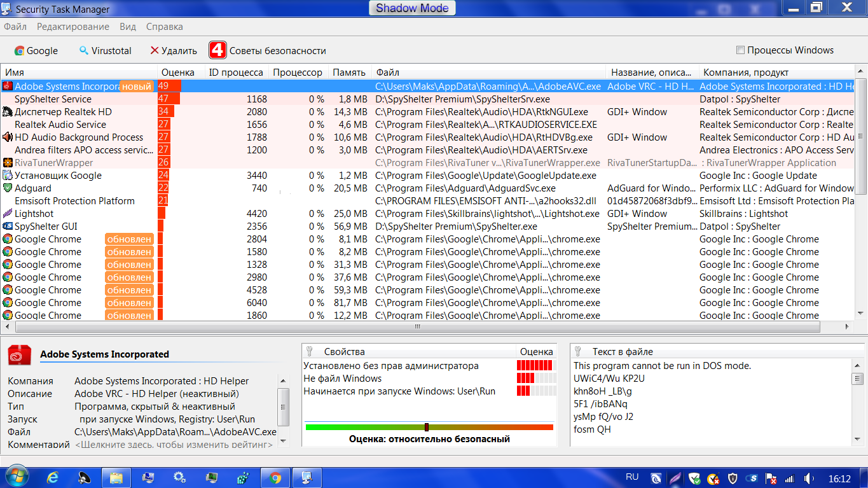The image size is (868, 488).
Task: Open the Windows Start button
Action: pyautogui.click(x=16, y=477)
